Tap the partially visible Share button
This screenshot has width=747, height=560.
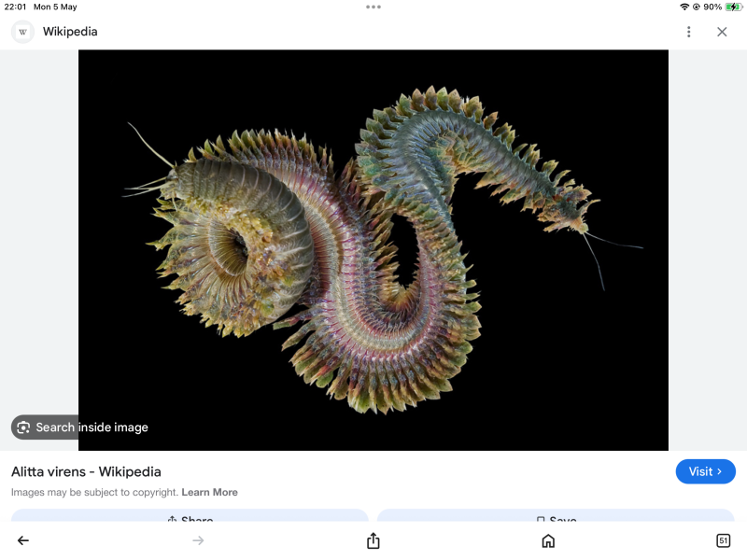pyautogui.click(x=190, y=515)
